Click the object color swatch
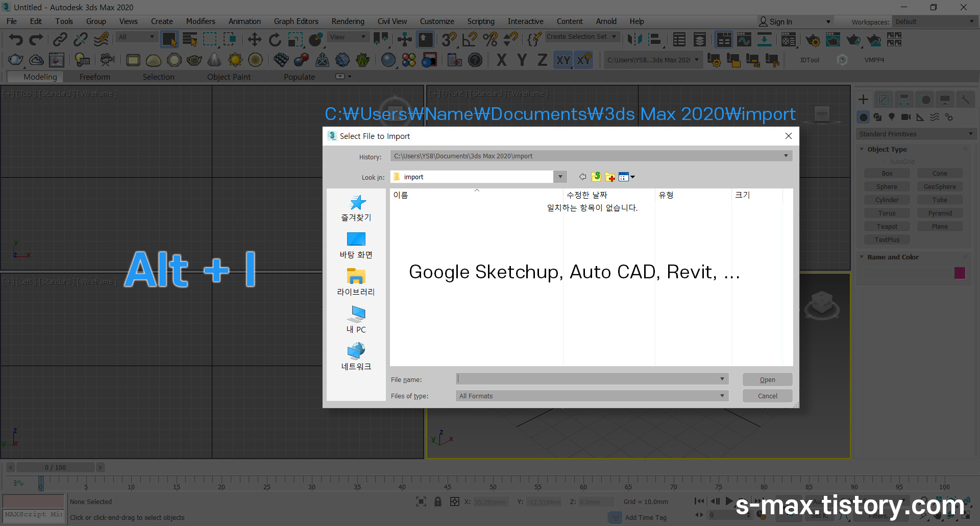980x526 pixels. pos(960,273)
